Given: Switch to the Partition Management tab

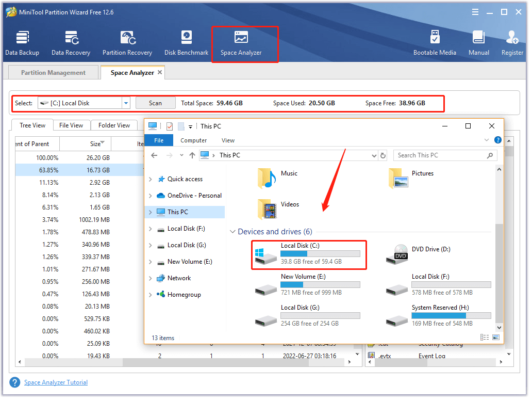Looking at the screenshot, I should tap(53, 72).
